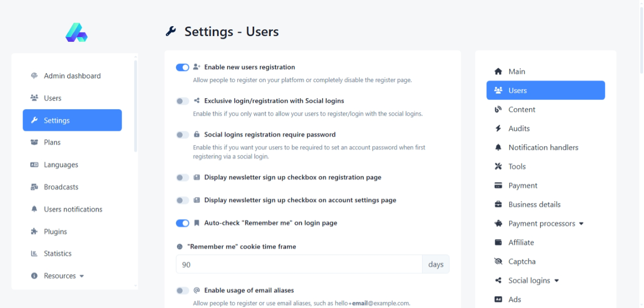
Task: Open the Plans page in sidebar
Action: 52,143
